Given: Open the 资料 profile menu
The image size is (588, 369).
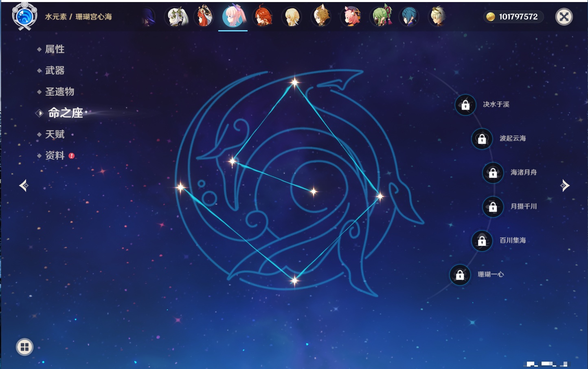Looking at the screenshot, I should pyautogui.click(x=55, y=155).
